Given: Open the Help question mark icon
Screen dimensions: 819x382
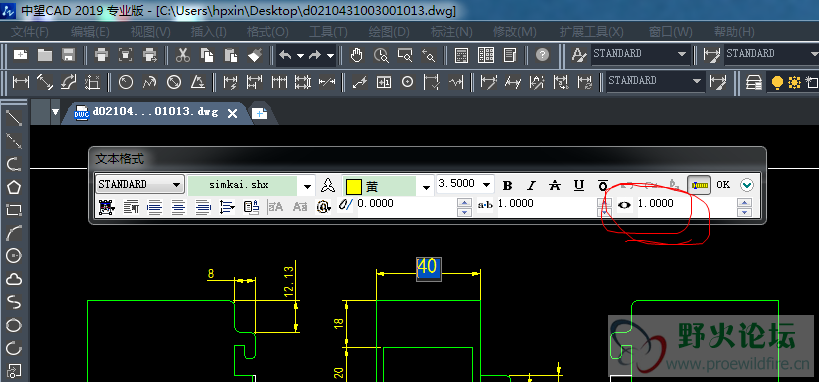Looking at the screenshot, I should point(543,55).
